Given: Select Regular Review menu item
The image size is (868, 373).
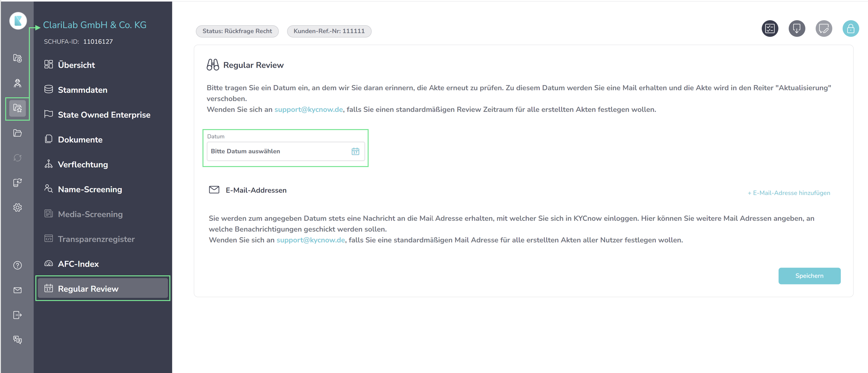Looking at the screenshot, I should coord(103,288).
